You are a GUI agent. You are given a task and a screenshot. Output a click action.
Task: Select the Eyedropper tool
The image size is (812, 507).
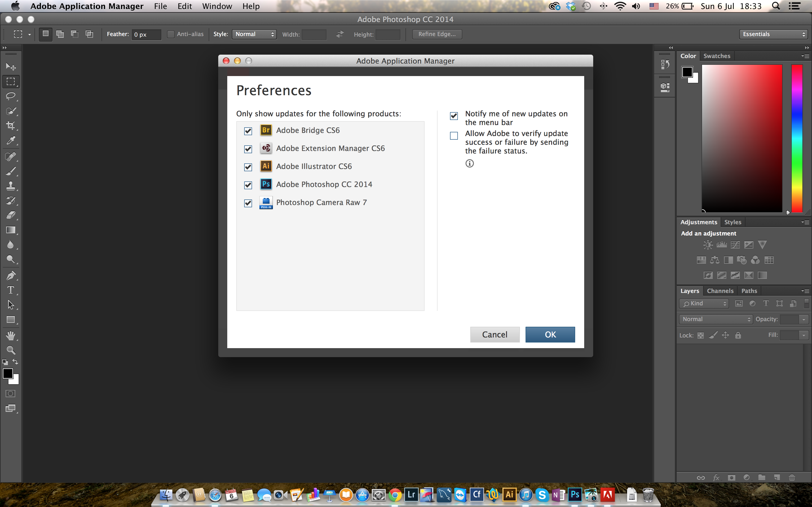[x=11, y=141]
